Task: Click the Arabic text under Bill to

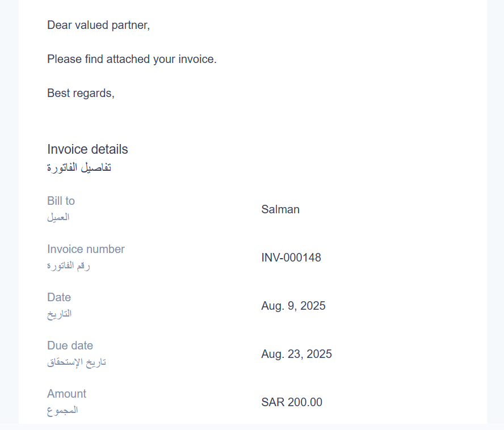Action: coord(58,217)
